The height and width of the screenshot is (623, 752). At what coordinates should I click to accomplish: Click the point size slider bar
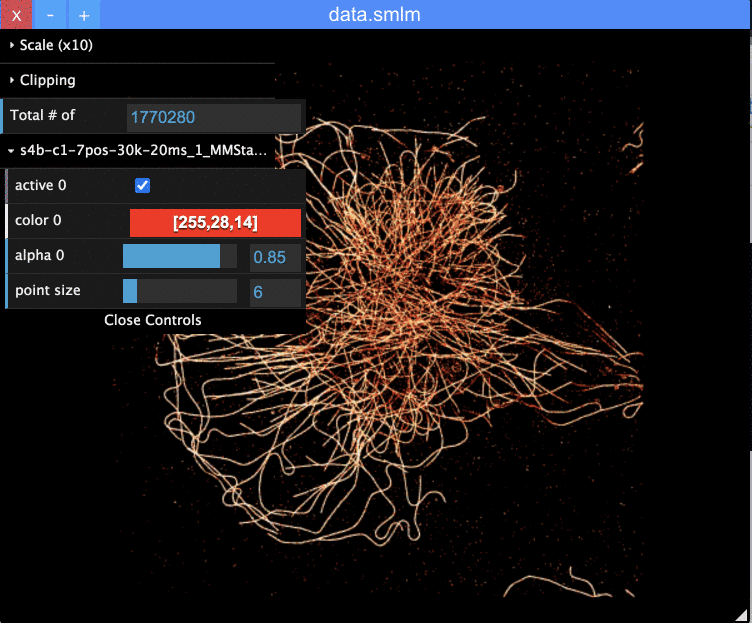180,291
